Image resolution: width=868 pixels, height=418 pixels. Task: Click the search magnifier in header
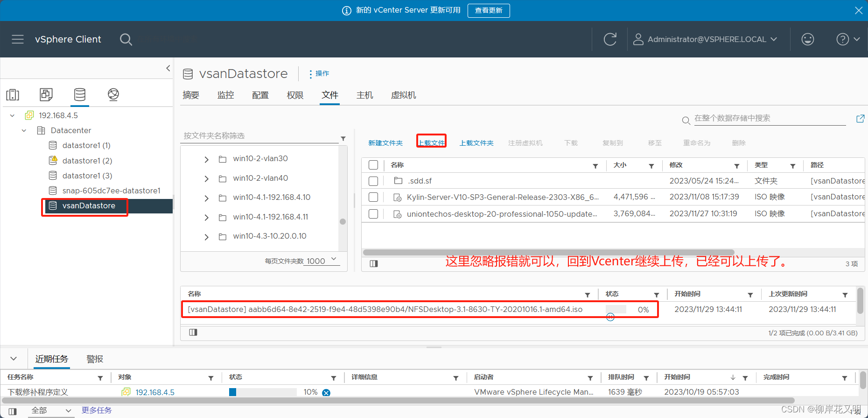tap(126, 39)
